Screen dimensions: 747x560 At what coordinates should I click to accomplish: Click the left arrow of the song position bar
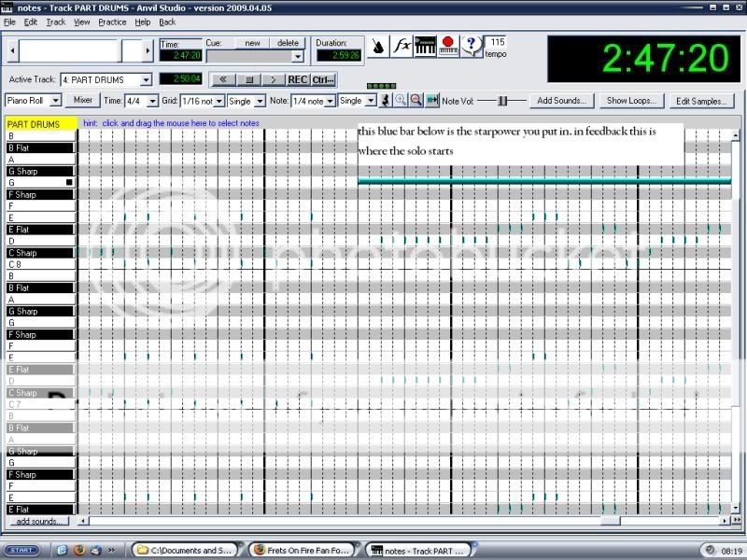[x=13, y=50]
